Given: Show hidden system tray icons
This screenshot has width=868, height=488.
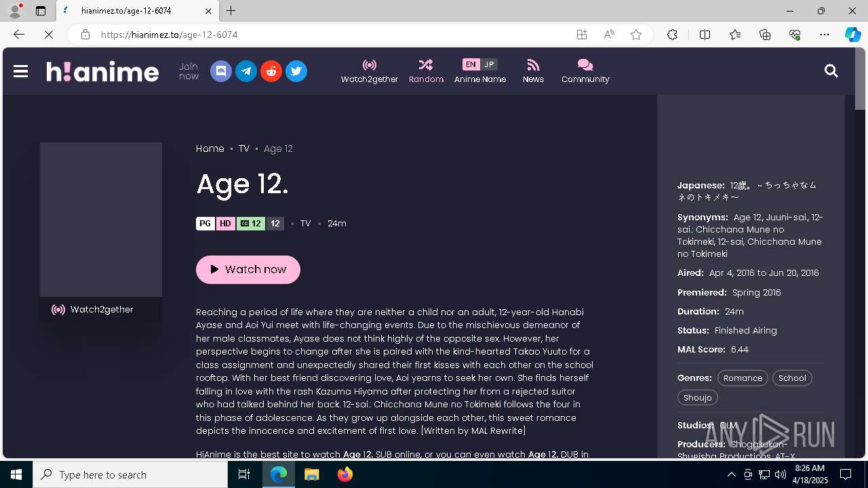Looking at the screenshot, I should coord(731,474).
